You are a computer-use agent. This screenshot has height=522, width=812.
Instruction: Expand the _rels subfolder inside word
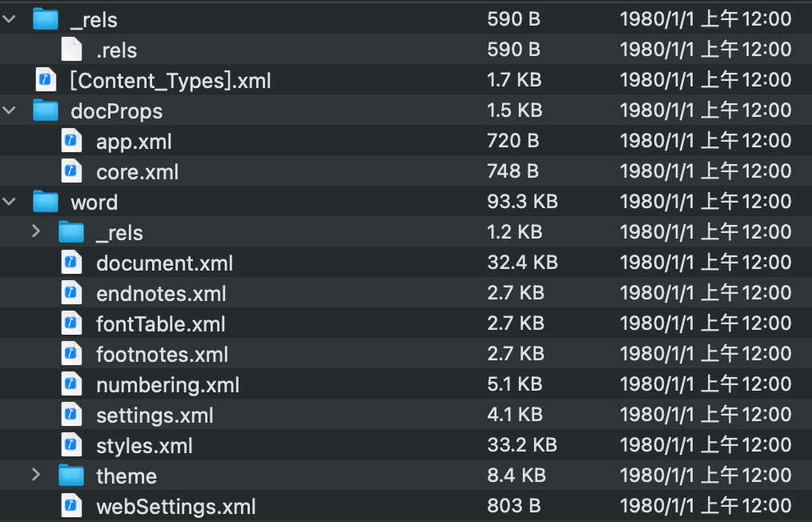[x=35, y=232]
